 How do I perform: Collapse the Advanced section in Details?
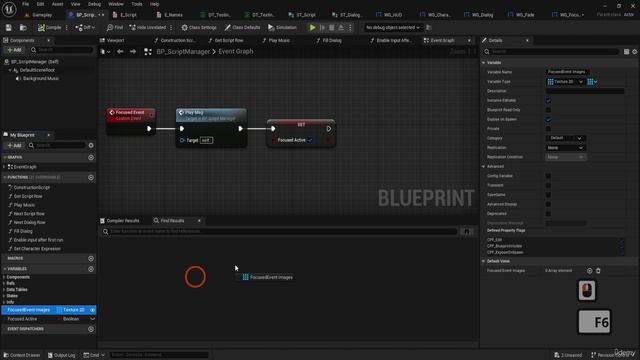point(484,167)
